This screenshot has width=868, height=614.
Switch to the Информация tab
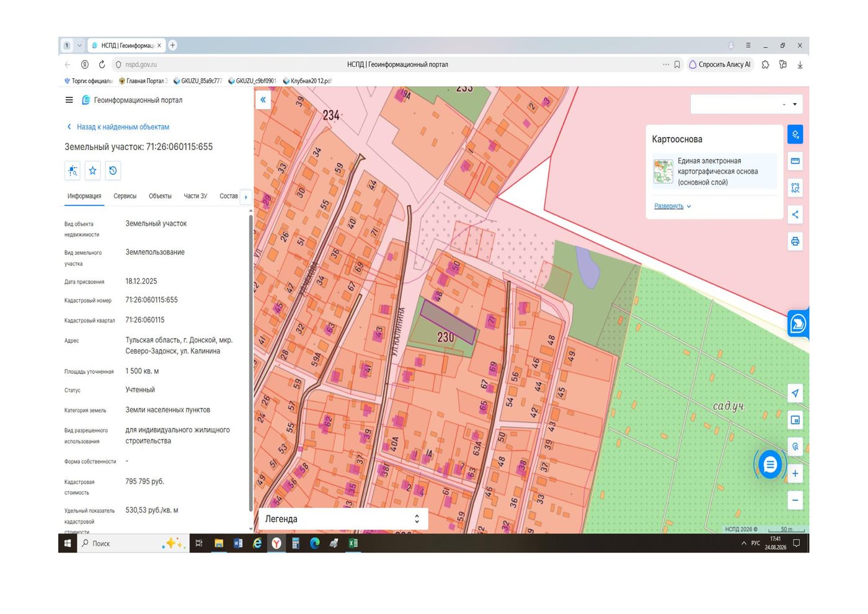coord(84,196)
